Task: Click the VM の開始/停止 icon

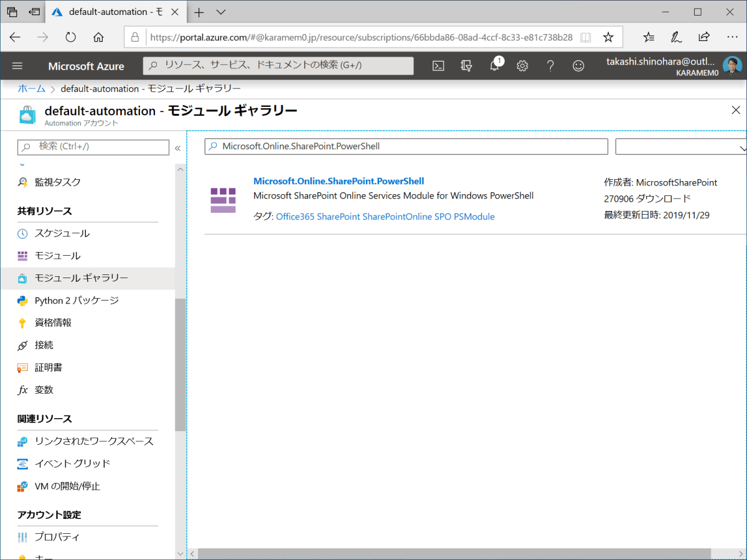Action: pos(22,486)
